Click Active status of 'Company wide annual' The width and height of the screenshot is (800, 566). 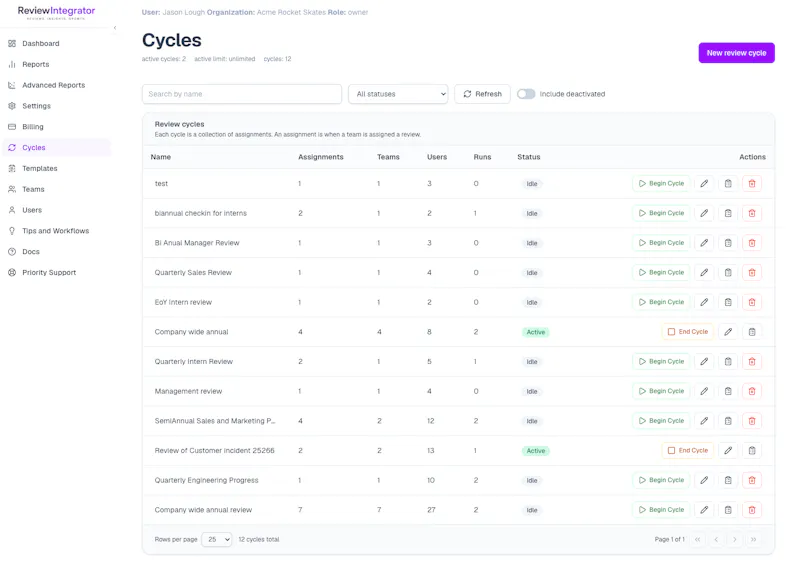pos(536,332)
